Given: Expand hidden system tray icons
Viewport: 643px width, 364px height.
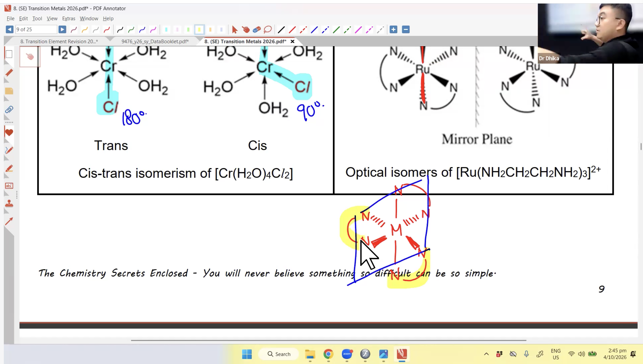Looking at the screenshot, I should tap(486, 354).
